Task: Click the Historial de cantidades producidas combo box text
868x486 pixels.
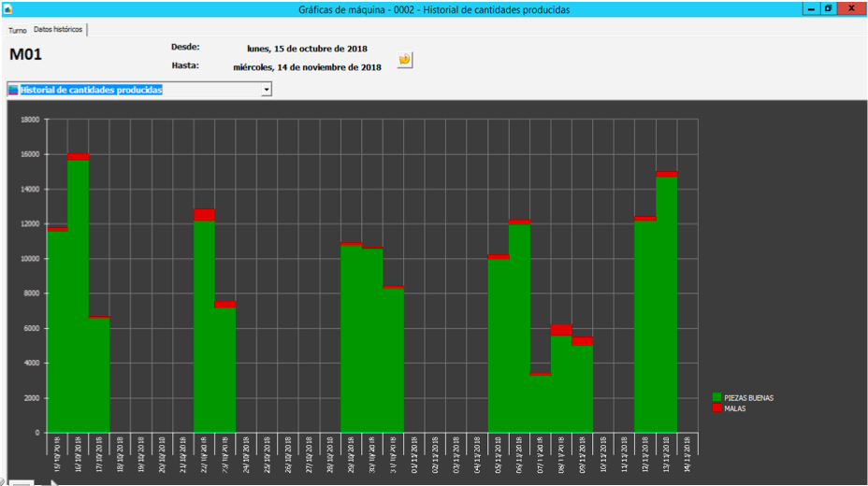Action: coord(92,90)
